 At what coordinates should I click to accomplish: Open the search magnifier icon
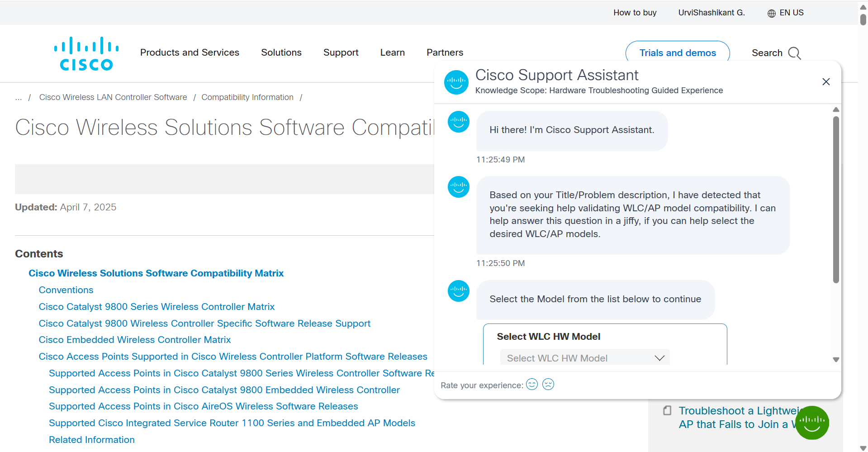[x=794, y=53]
